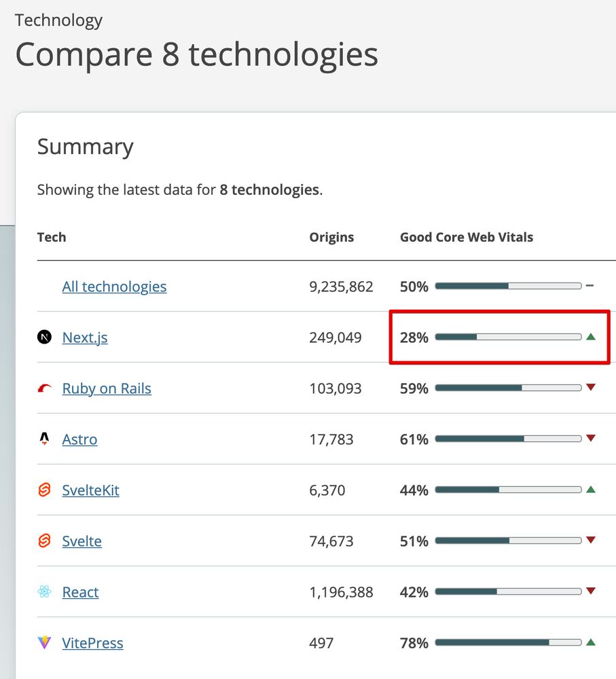The image size is (616, 679).
Task: Click the React atom logo icon
Action: 44,591
